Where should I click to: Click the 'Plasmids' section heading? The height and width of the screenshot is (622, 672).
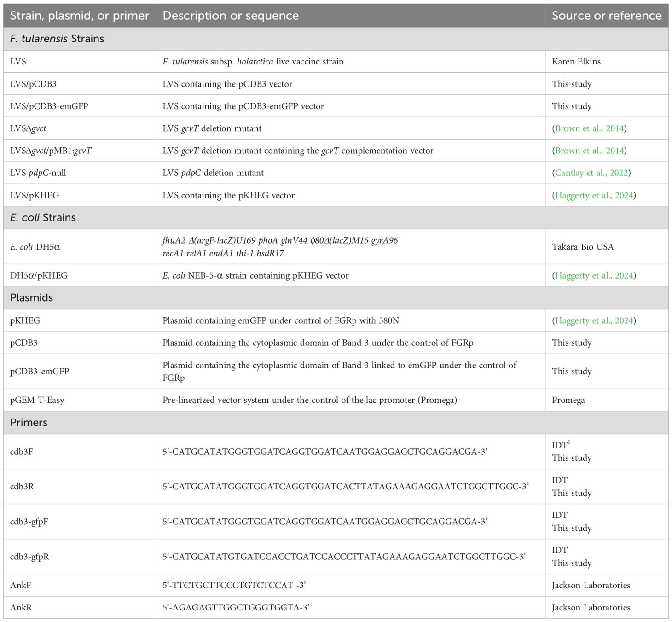click(31, 298)
